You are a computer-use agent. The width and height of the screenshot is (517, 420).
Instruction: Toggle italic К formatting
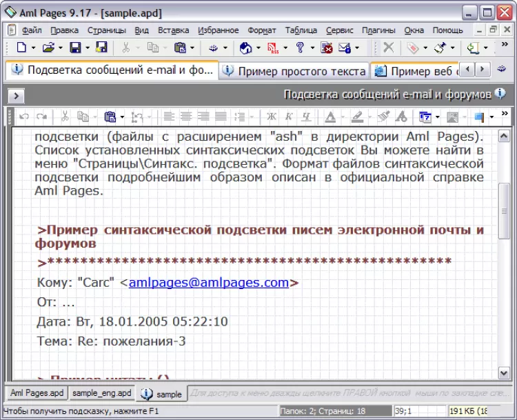289,117
